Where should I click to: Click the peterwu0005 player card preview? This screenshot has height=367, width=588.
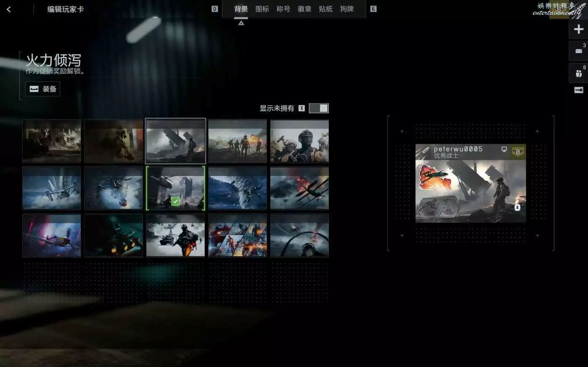click(470, 183)
